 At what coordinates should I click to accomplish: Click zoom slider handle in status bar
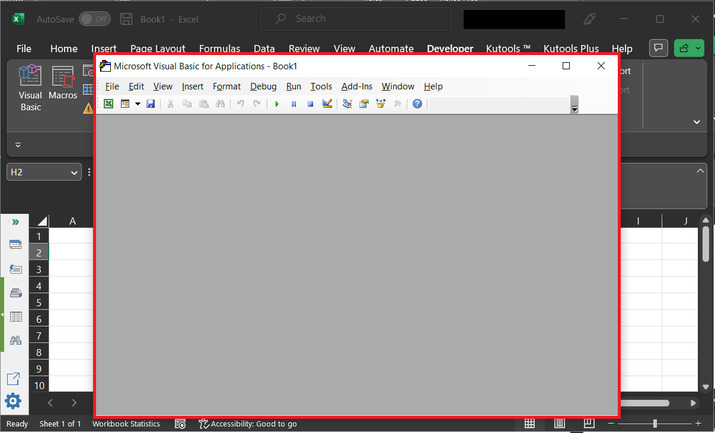pyautogui.click(x=655, y=423)
